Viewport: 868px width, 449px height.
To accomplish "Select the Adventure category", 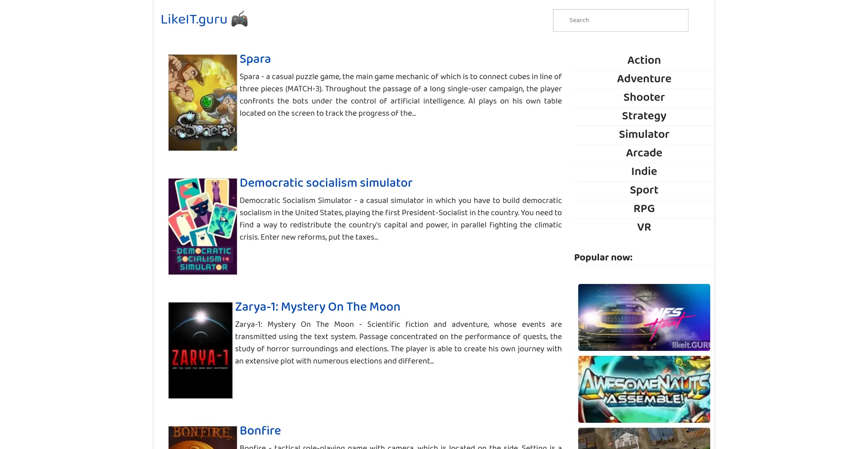I will pos(644,79).
